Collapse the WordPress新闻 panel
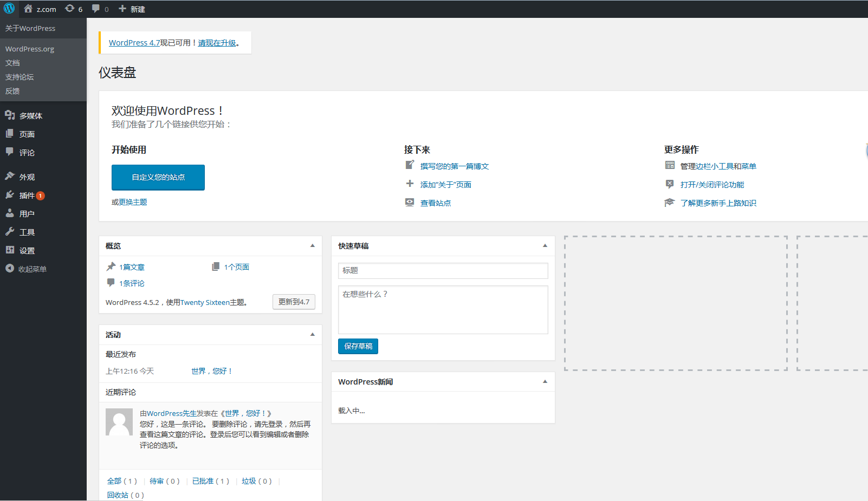868x501 pixels. click(545, 381)
